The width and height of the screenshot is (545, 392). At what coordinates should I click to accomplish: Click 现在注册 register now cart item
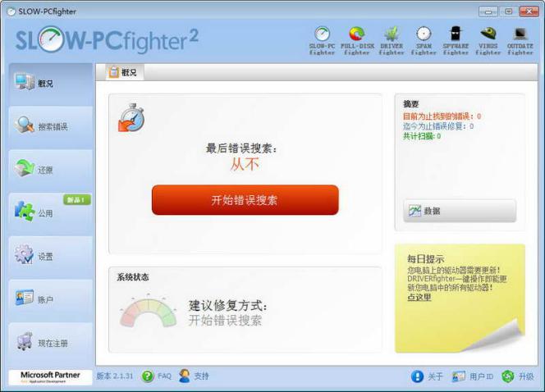click(51, 343)
